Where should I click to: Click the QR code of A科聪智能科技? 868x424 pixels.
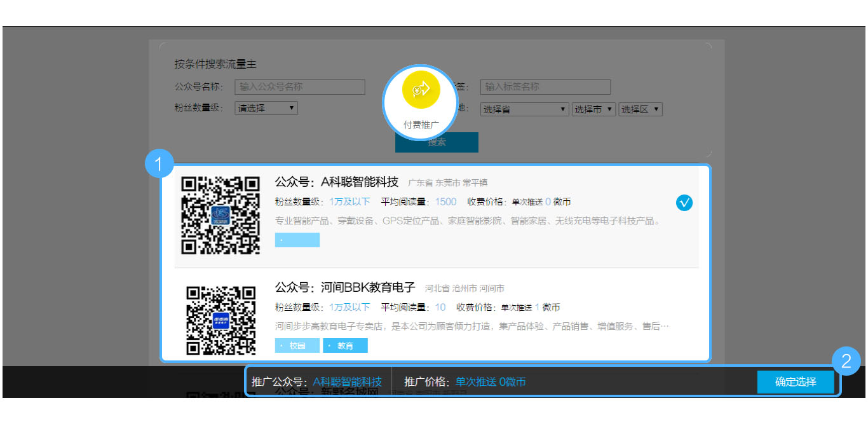point(220,215)
